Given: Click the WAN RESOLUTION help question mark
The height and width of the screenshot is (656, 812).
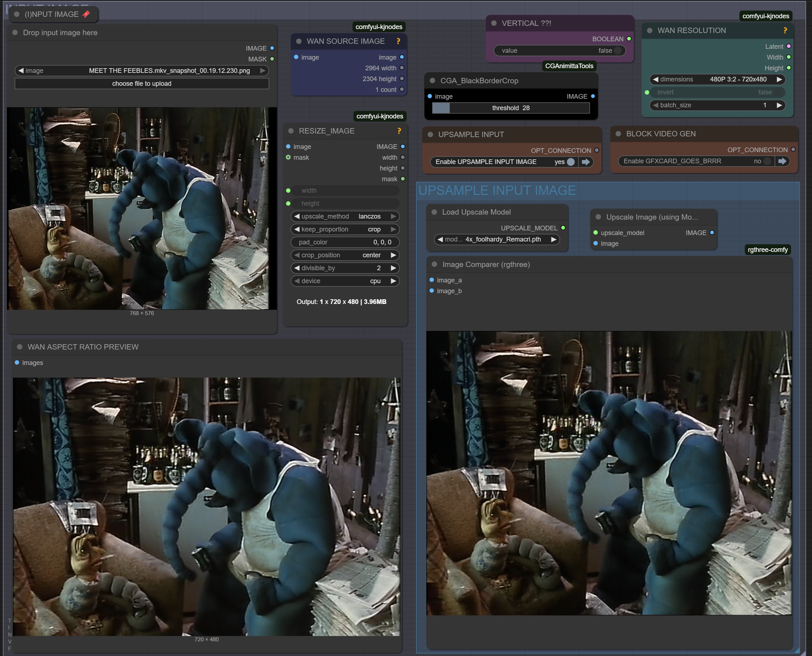Looking at the screenshot, I should pos(785,31).
